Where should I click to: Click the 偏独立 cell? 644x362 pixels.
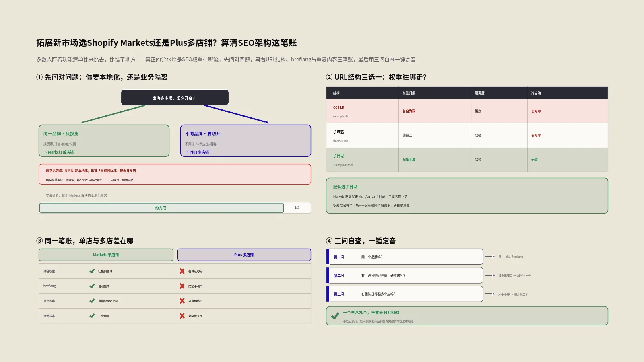[x=407, y=136]
